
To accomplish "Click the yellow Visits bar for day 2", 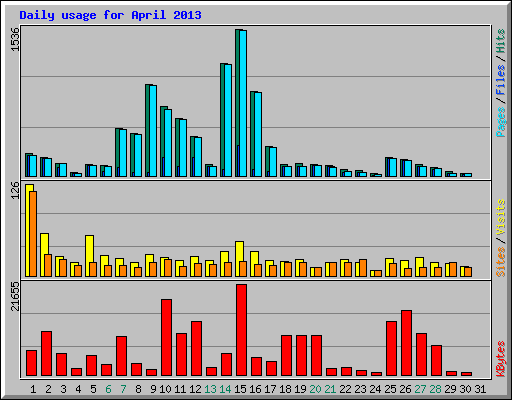I will coord(44,255).
